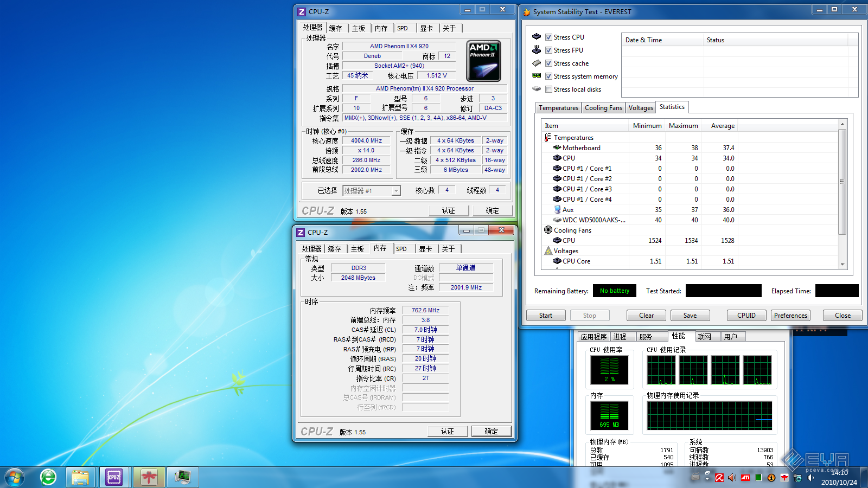The height and width of the screenshot is (488, 868).
Task: Click the EVEREST info tray icon
Action: click(x=771, y=478)
